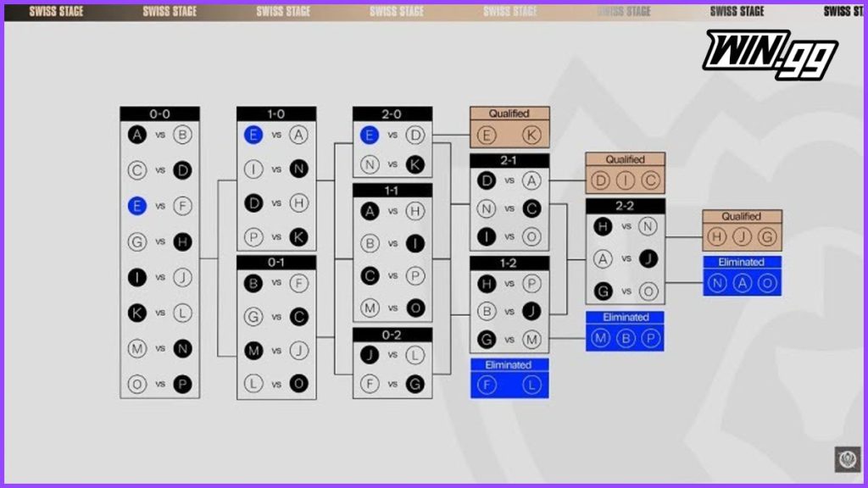Select team I in the 1-1 box

(x=415, y=243)
